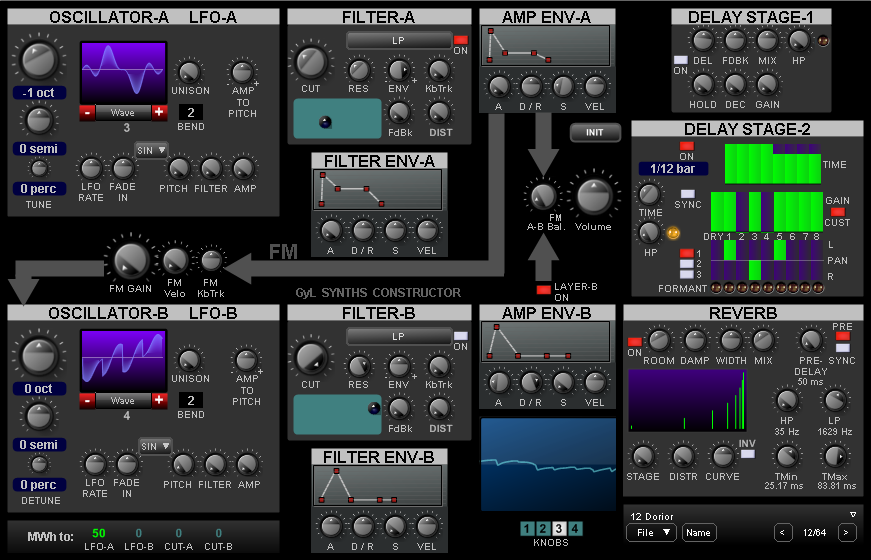Click the preset Name button
Image resolution: width=871 pixels, height=560 pixels.
698,532
